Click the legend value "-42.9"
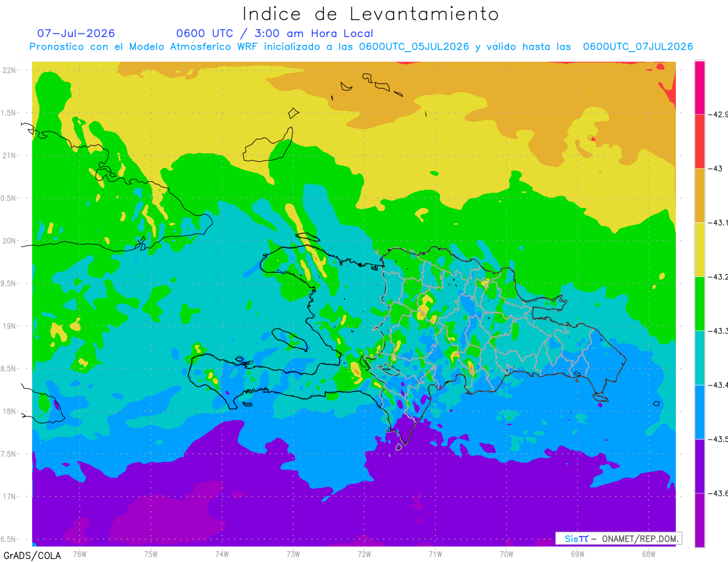The width and height of the screenshot is (728, 562). click(719, 115)
